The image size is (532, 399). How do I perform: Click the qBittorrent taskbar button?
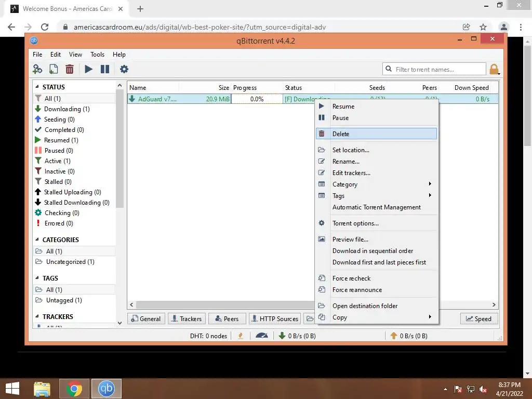pyautogui.click(x=106, y=389)
